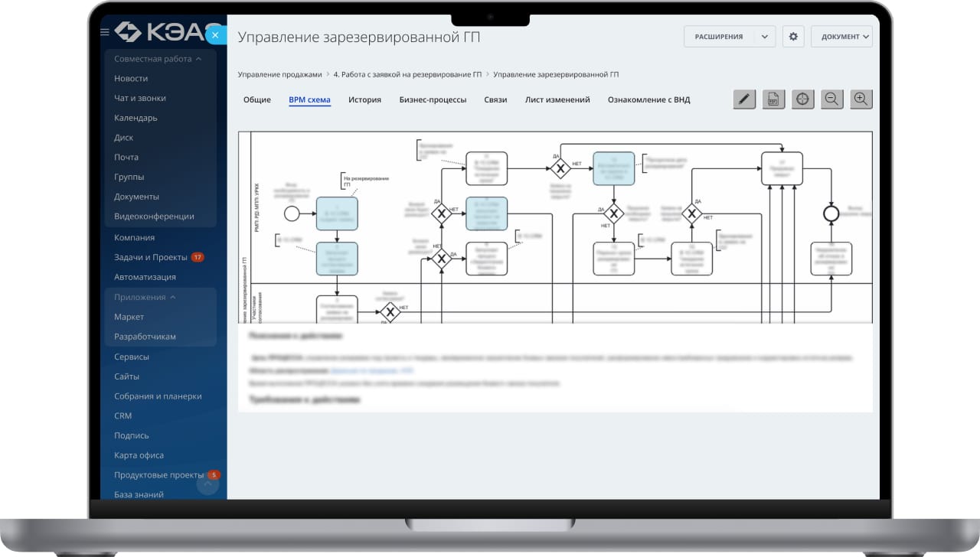Select the Лист изменений tab
980x557 pixels.
click(x=557, y=99)
